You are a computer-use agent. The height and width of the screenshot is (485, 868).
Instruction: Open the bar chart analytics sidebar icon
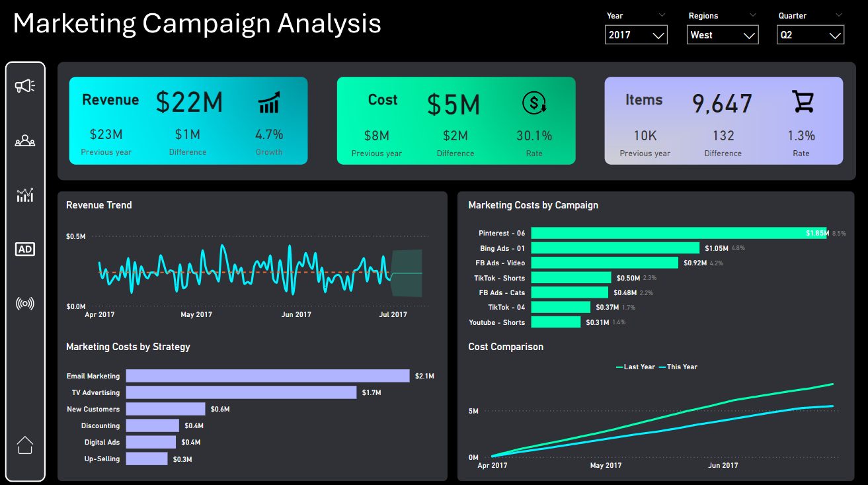point(25,195)
